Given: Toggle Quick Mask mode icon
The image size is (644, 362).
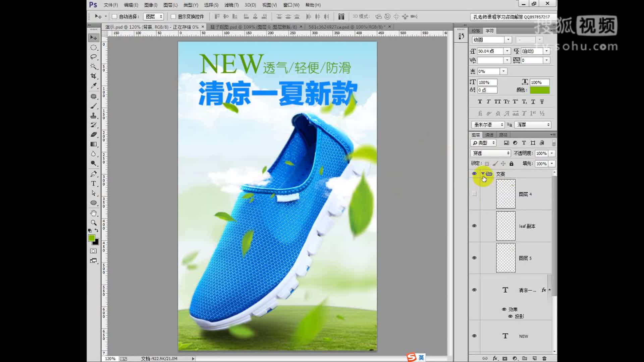Looking at the screenshot, I should tap(93, 251).
